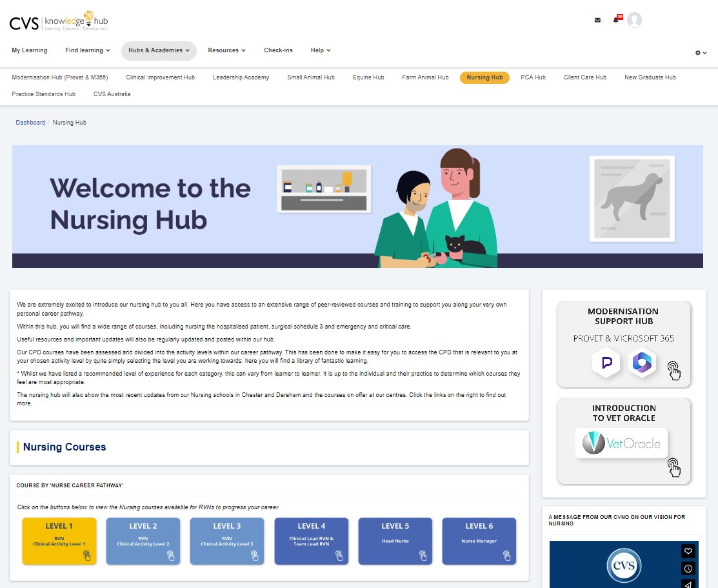Click the Microsoft 365 icon in Modernisation Support Hub
The height and width of the screenshot is (588, 718).
(x=642, y=363)
